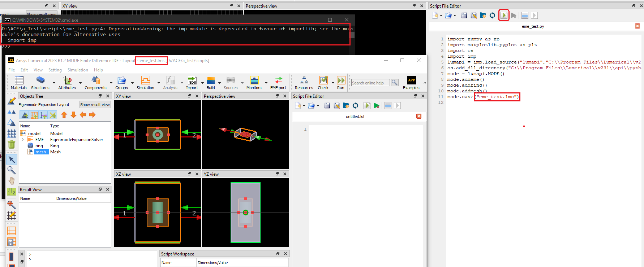Run script with green play in untitled.lsf editor
The height and width of the screenshot is (267, 644).
pyautogui.click(x=377, y=106)
